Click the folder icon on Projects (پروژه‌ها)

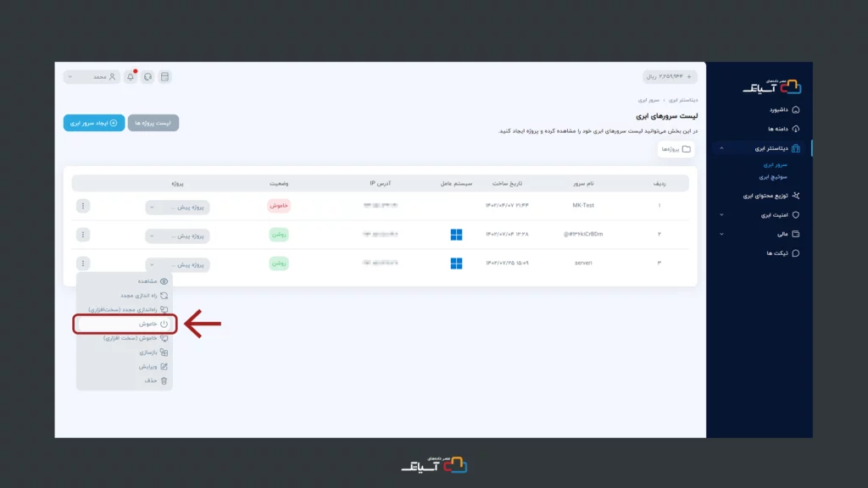pyautogui.click(x=687, y=149)
